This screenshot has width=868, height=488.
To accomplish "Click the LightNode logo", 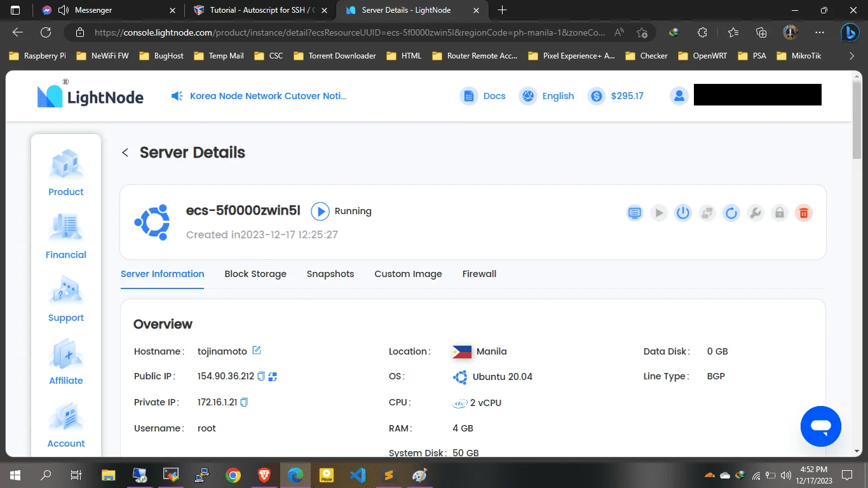I will (90, 95).
